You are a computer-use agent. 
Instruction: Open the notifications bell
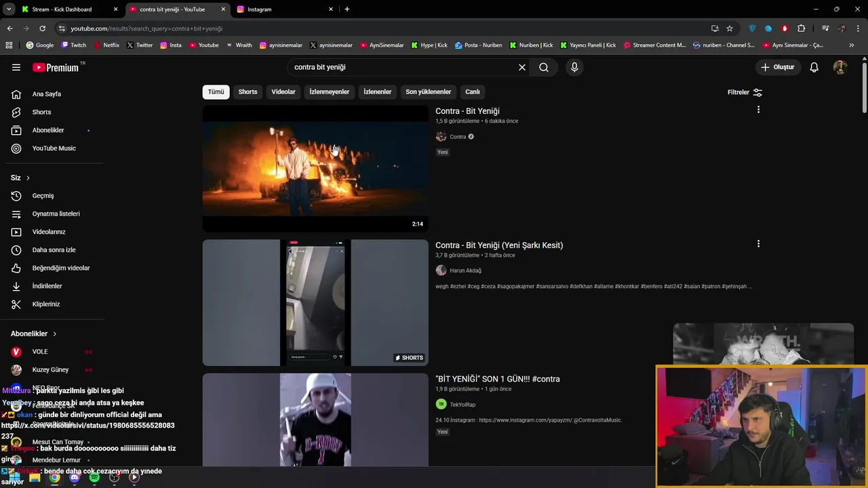[x=814, y=67]
